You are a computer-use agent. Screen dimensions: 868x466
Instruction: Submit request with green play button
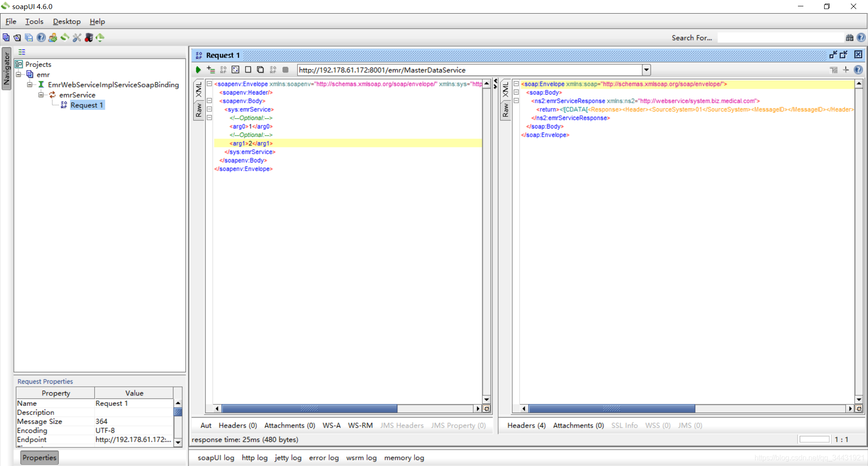coord(198,70)
